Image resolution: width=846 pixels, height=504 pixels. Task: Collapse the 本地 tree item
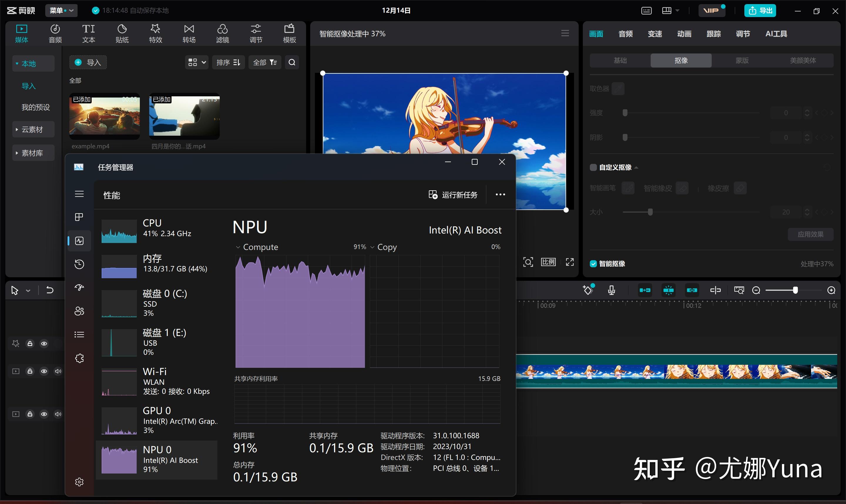[17, 63]
